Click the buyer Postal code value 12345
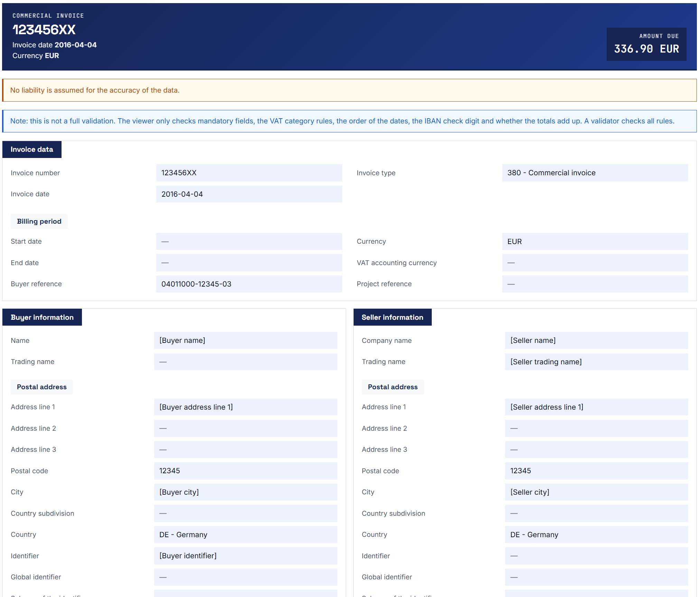Screen dimensions: 700x597 245,471
